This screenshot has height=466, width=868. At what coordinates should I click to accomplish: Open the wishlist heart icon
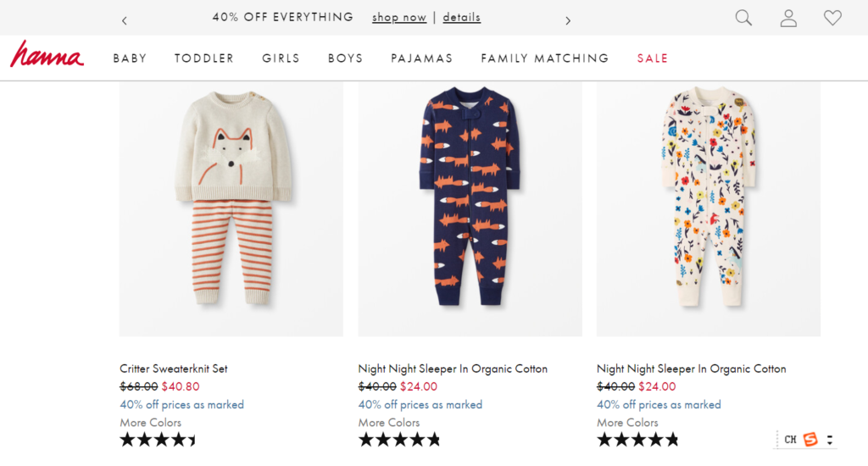832,19
